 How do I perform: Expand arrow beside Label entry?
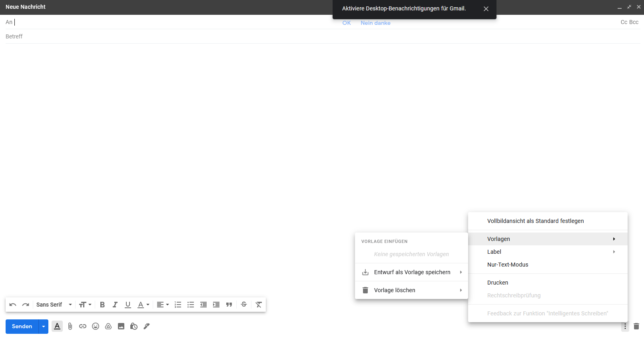pyautogui.click(x=614, y=252)
